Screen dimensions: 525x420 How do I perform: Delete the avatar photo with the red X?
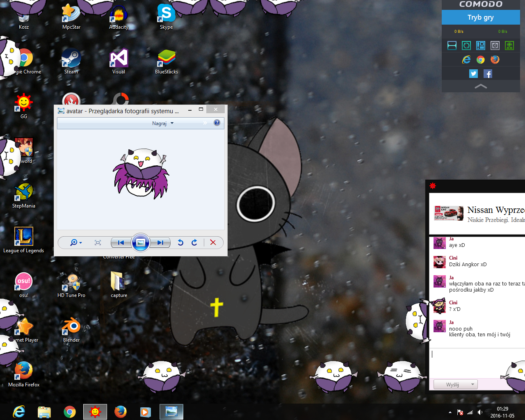[x=213, y=242]
